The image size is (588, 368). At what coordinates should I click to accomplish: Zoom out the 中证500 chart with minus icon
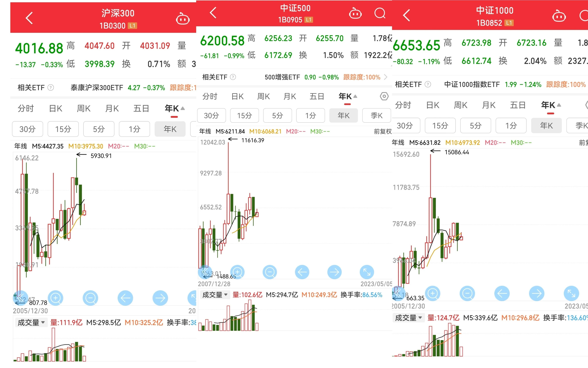click(x=270, y=272)
